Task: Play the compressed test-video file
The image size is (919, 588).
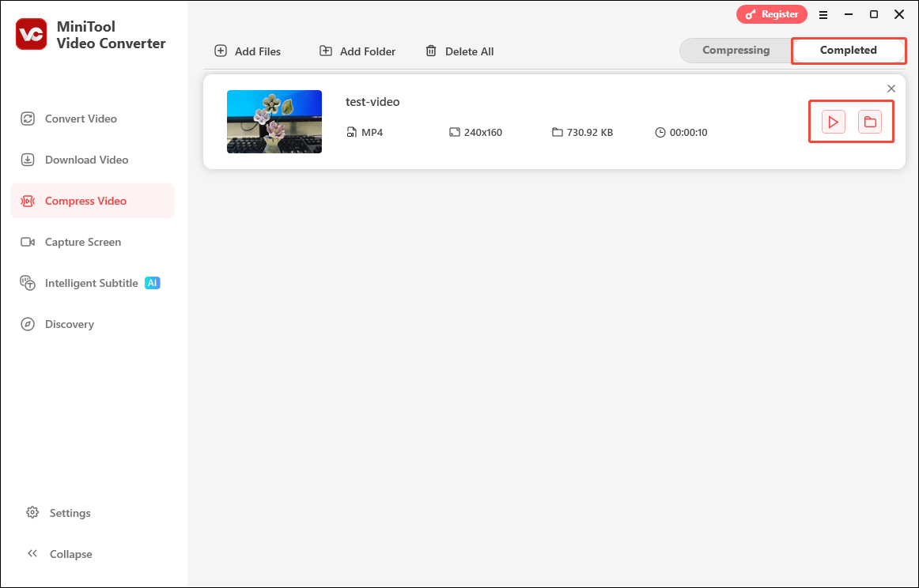Action: click(x=832, y=122)
